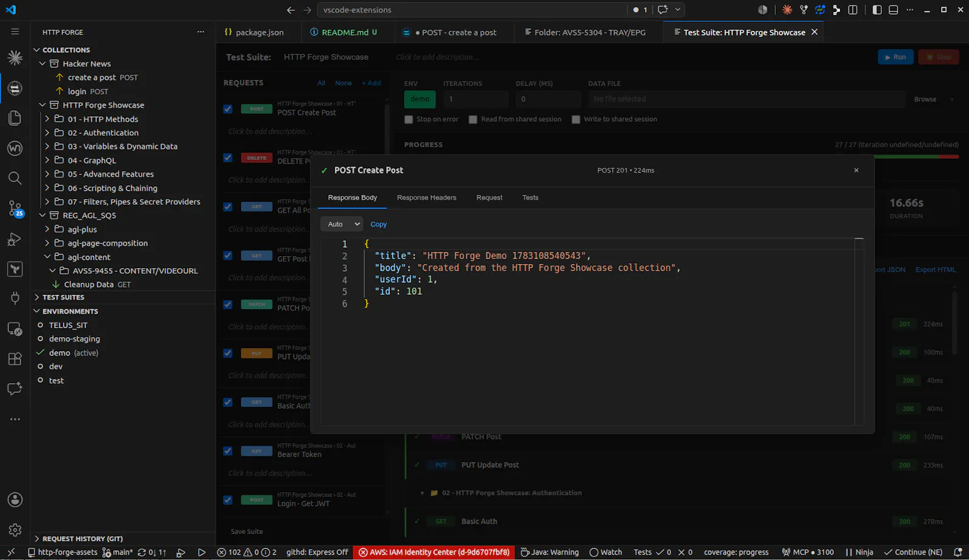
Task: Click the asterisk extension icon in activity bar
Action: 15,58
